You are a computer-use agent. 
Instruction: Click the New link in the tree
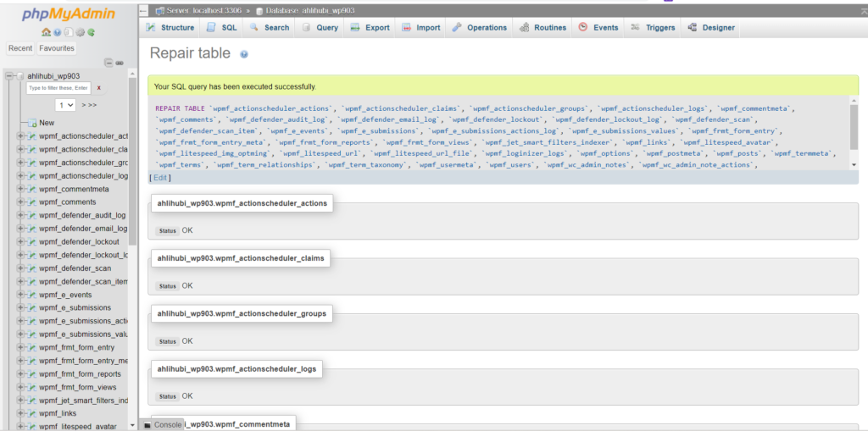click(x=47, y=123)
